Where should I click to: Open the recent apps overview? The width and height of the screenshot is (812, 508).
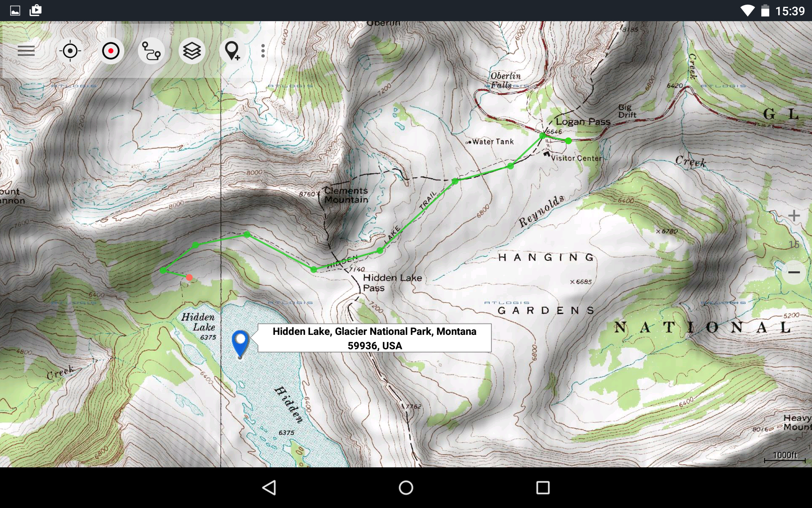(543, 488)
